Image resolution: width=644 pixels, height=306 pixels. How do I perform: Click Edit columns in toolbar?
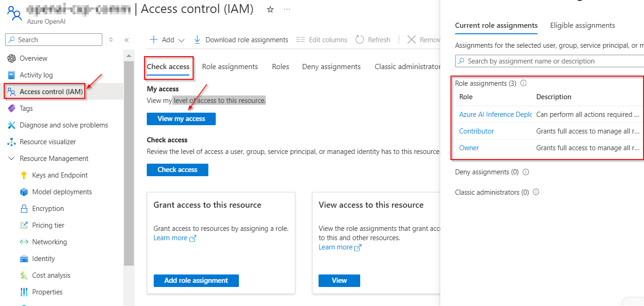[322, 40]
